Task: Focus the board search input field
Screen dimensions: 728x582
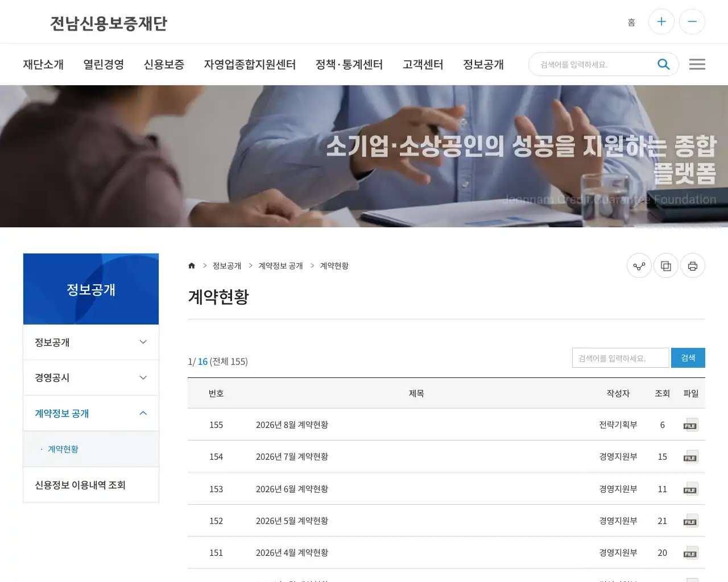Action: (x=621, y=358)
